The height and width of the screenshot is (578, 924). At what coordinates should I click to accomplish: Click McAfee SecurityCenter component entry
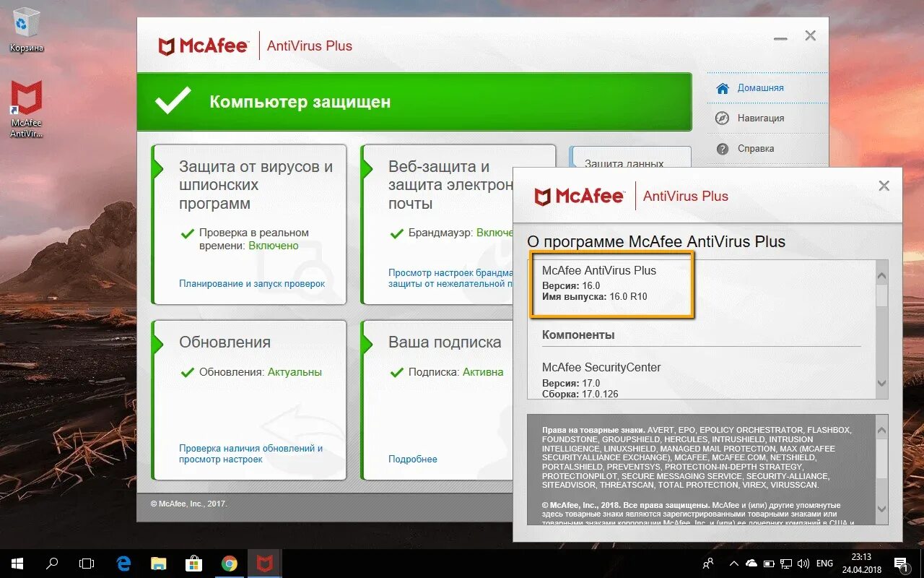pyautogui.click(x=601, y=368)
